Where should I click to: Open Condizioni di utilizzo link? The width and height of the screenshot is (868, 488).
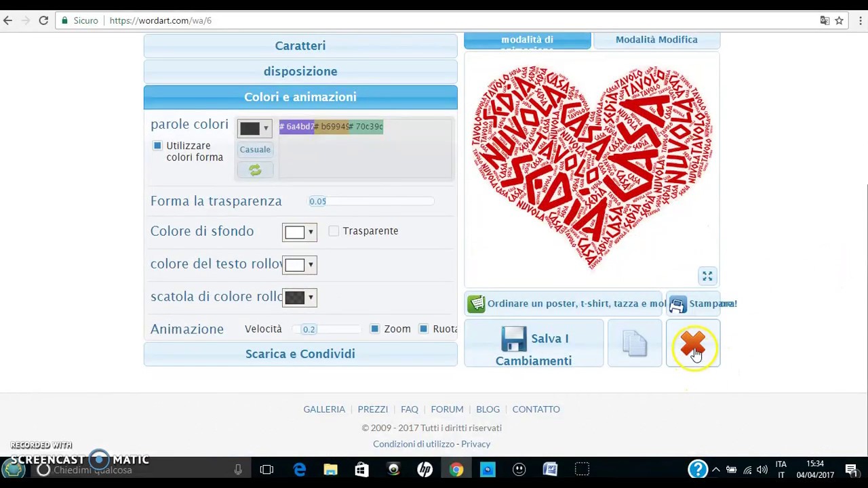coord(414,444)
